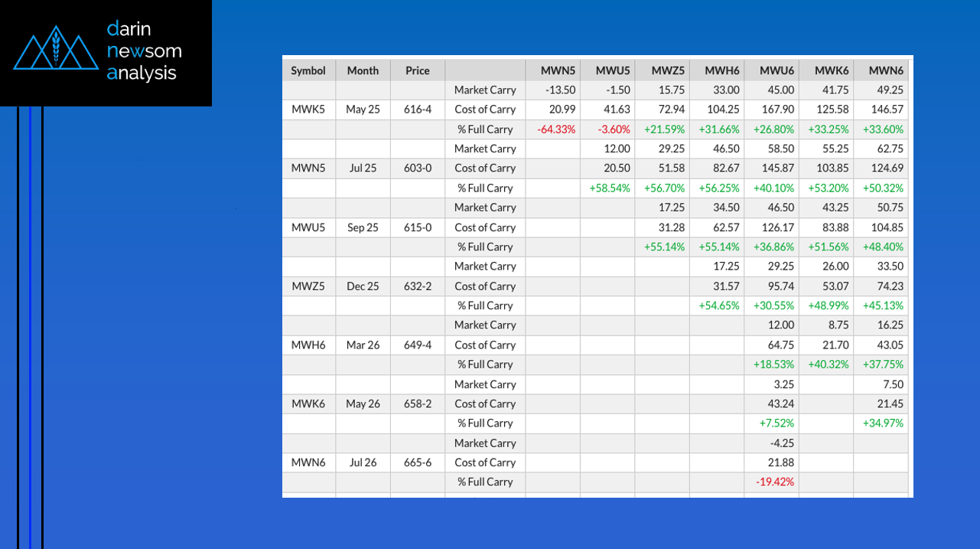This screenshot has height=549, width=980.
Task: Click the Jul 26 month cell
Action: click(363, 462)
